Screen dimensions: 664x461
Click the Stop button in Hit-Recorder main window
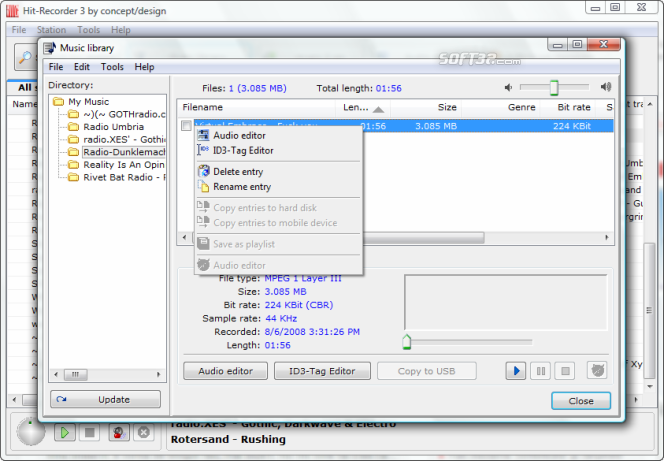tap(89, 433)
